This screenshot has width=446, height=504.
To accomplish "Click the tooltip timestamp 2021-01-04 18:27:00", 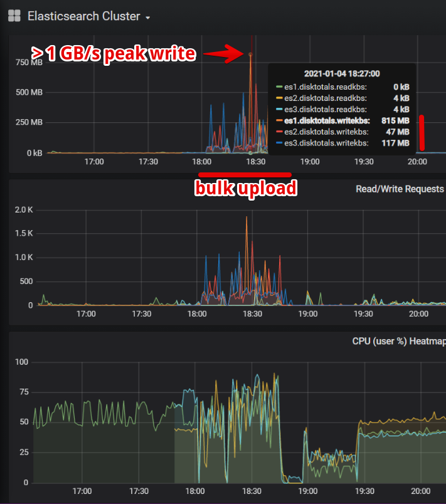I will pos(342,73).
